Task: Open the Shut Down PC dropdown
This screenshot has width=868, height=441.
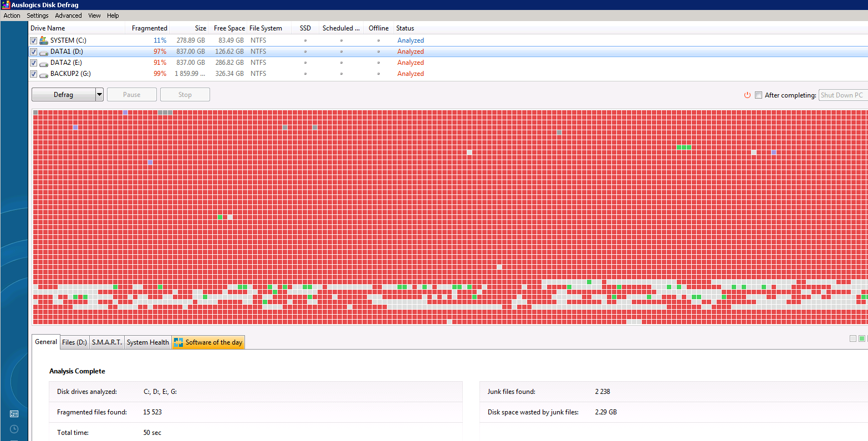Action: click(x=843, y=95)
